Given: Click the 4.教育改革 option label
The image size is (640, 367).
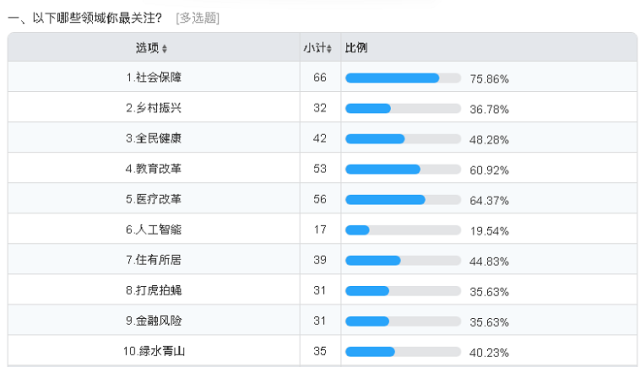Looking at the screenshot, I should (x=153, y=169).
